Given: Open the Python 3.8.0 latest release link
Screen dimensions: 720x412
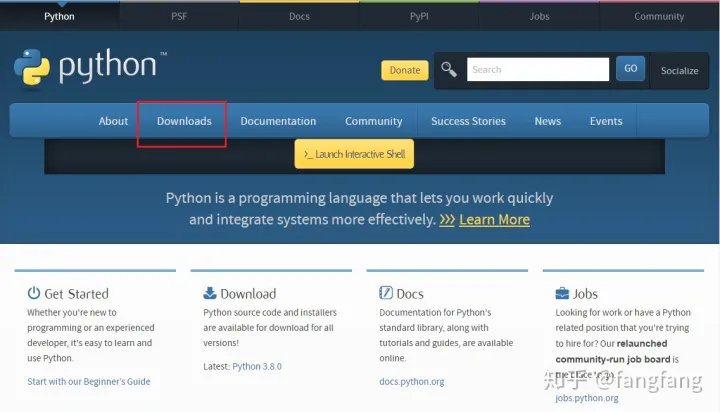Looking at the screenshot, I should (x=257, y=366).
